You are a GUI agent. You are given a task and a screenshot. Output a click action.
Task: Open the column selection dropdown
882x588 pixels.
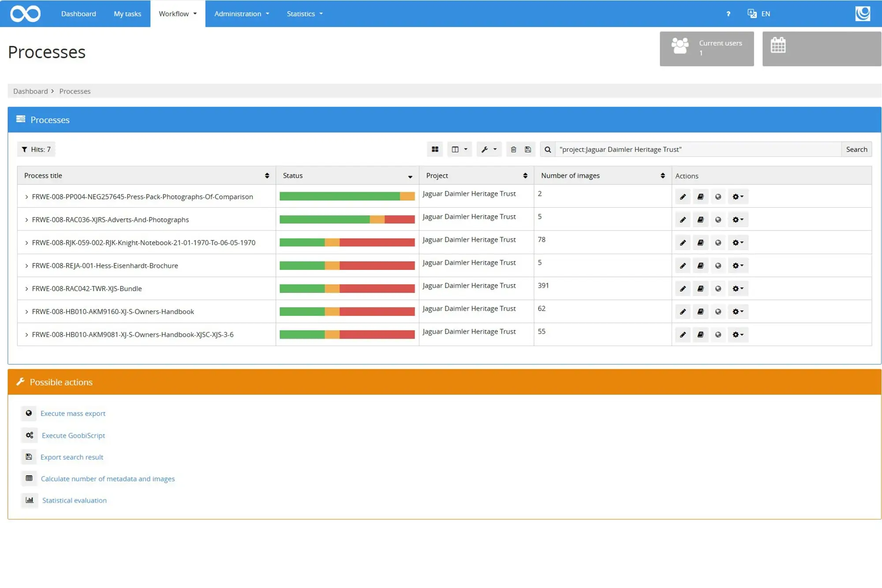459,150
